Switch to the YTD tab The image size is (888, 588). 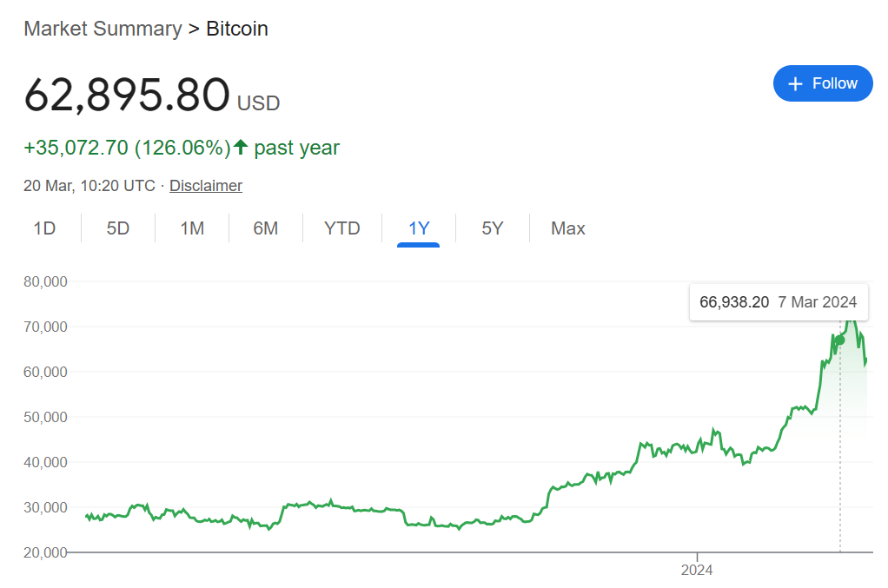342,228
